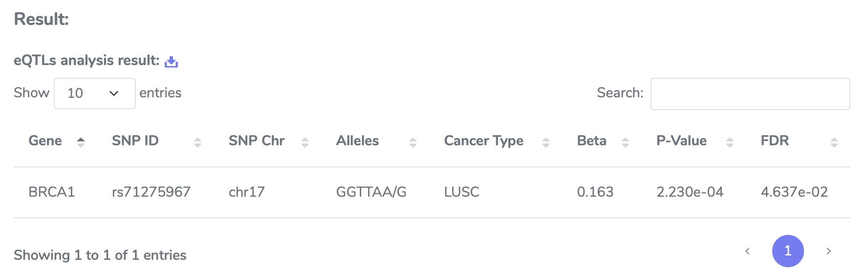Go to next page chevron
This screenshot has height=276, width=868.
click(828, 251)
